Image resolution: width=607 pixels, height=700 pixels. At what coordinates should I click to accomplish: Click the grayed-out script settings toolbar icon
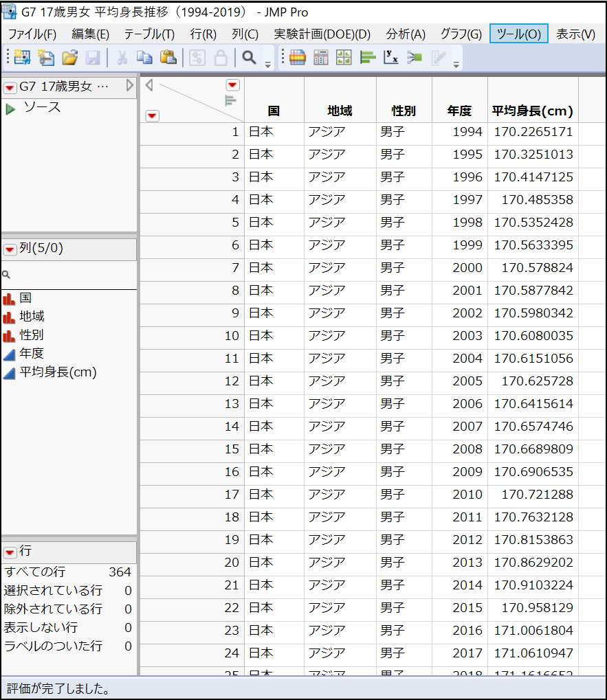197,58
